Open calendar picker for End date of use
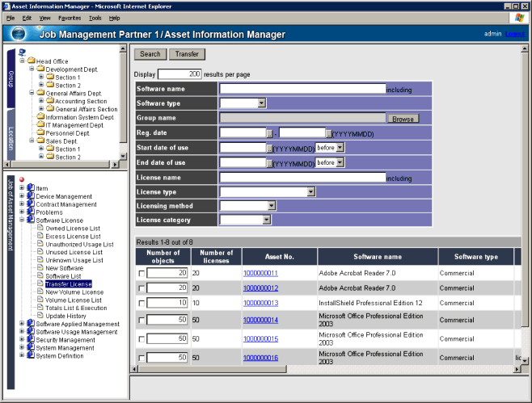 pos(270,162)
